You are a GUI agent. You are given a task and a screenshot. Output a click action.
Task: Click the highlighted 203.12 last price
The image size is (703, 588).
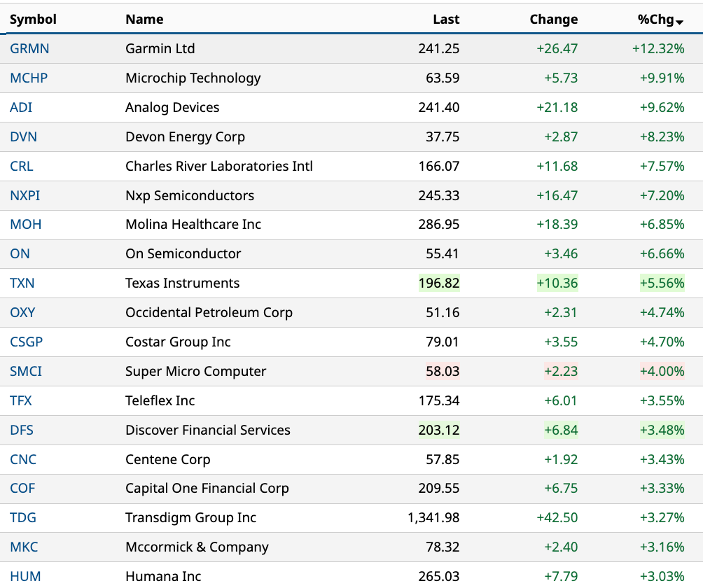[439, 430]
